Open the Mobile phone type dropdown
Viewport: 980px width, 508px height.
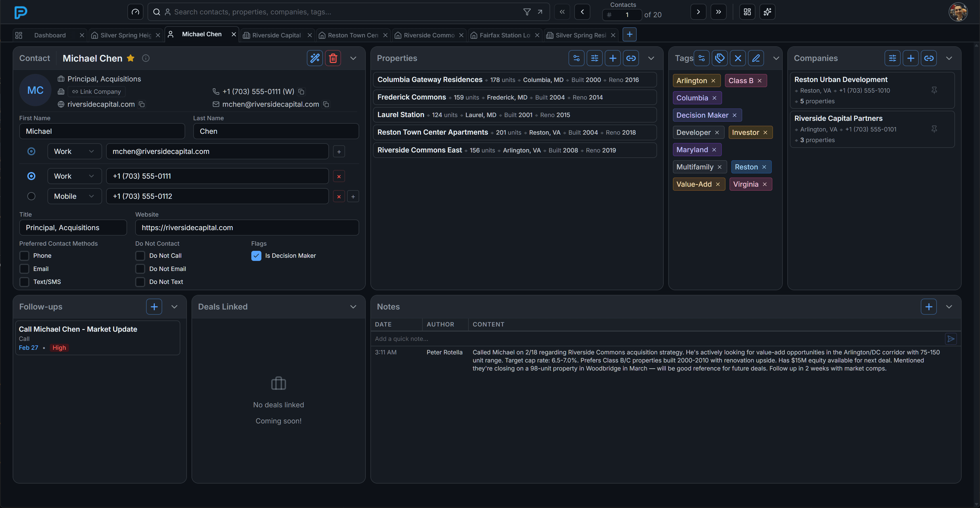click(74, 196)
